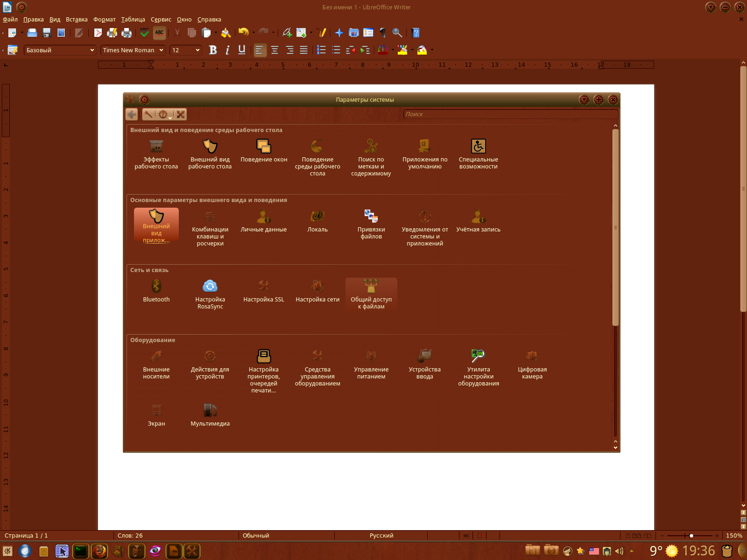Align the paragraph to the right
The image size is (747, 560).
pos(289,50)
